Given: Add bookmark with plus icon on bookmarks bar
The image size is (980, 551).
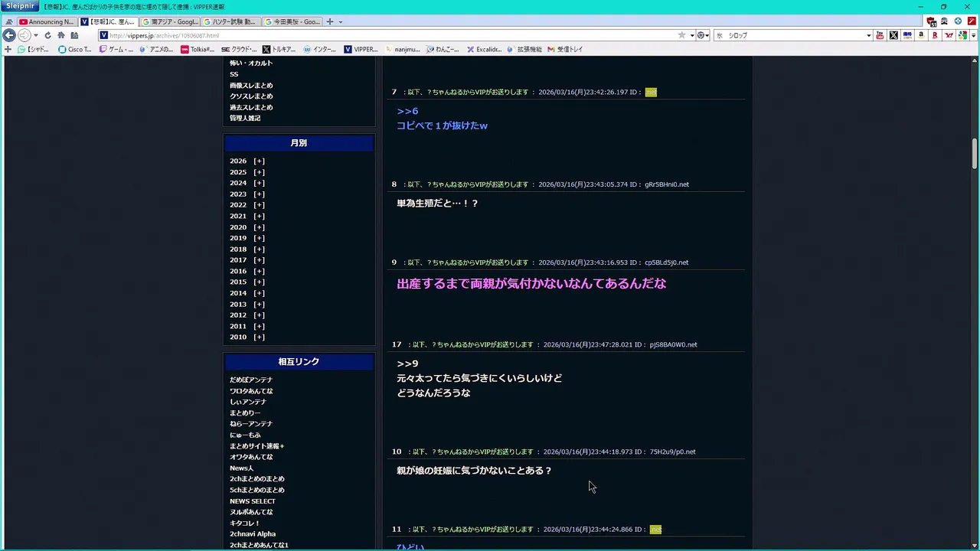Looking at the screenshot, I should point(8,49).
